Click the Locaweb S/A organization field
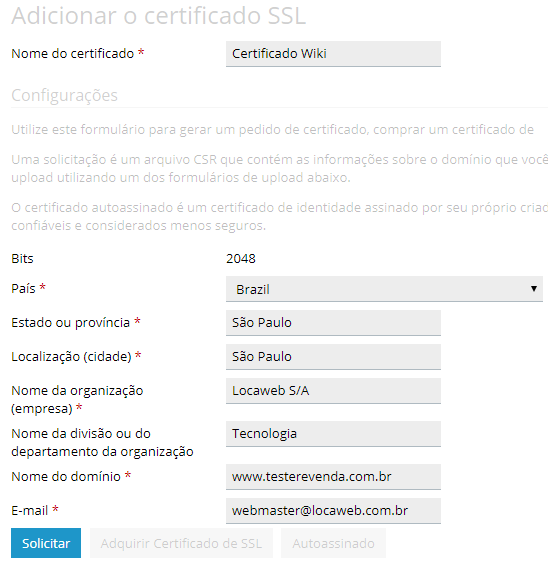The width and height of the screenshot is (548, 569). (333, 391)
